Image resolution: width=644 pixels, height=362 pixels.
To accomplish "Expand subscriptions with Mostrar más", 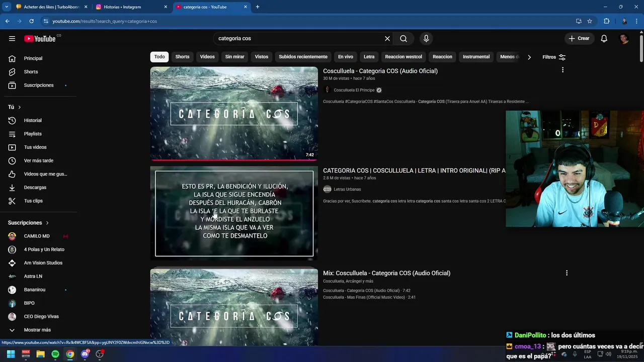I will pos(38,330).
